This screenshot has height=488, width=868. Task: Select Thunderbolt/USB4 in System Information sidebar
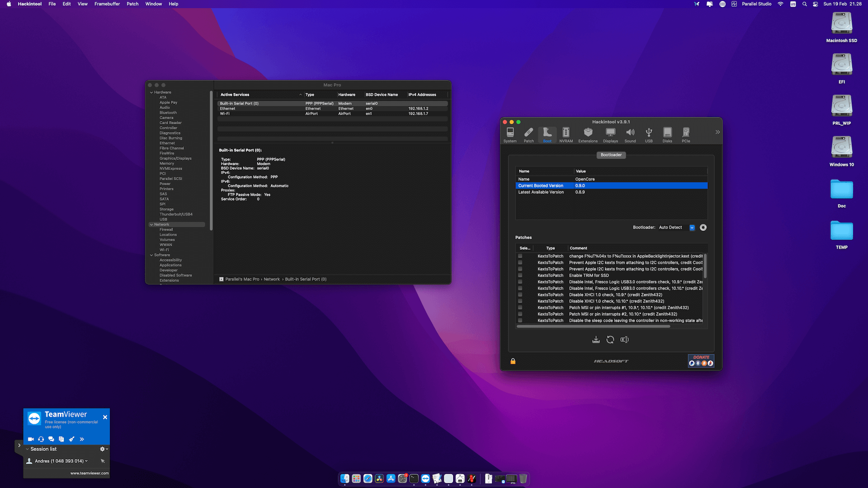pyautogui.click(x=176, y=214)
